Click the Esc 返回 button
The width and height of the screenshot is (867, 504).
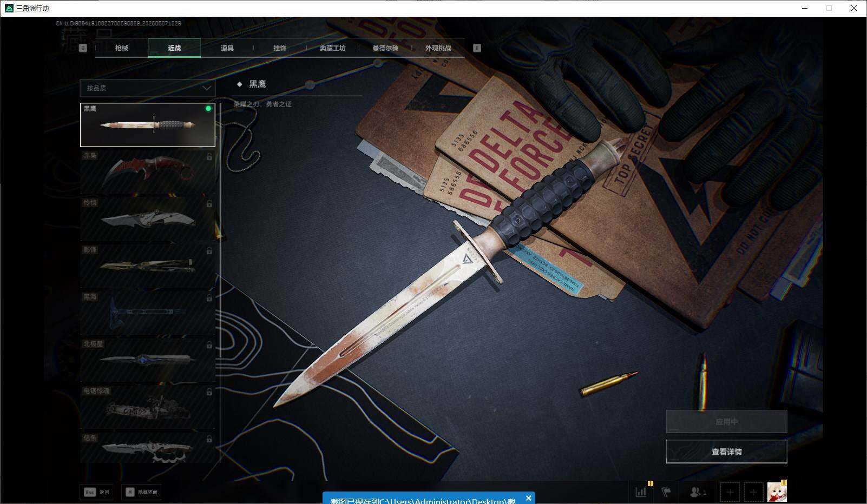[96, 492]
